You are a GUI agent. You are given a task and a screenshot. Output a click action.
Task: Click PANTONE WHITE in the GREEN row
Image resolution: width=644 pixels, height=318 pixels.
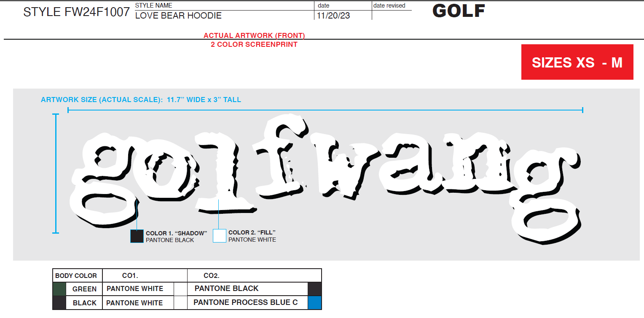pyautogui.click(x=135, y=289)
